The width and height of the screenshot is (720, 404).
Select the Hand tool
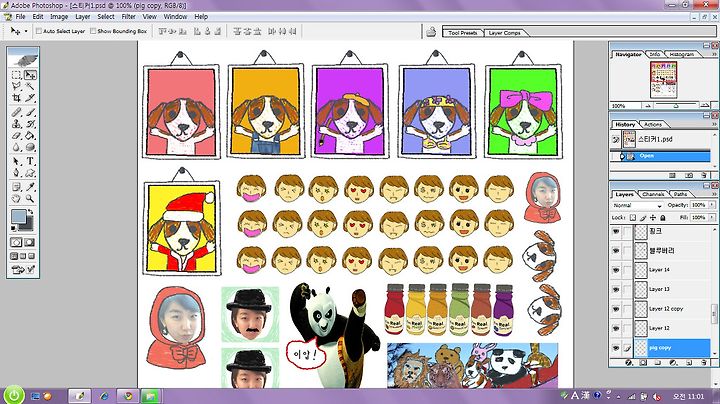17,198
